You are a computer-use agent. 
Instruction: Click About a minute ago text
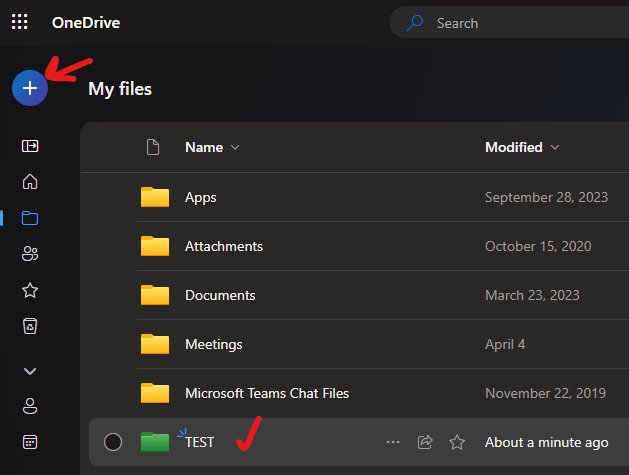tap(547, 442)
